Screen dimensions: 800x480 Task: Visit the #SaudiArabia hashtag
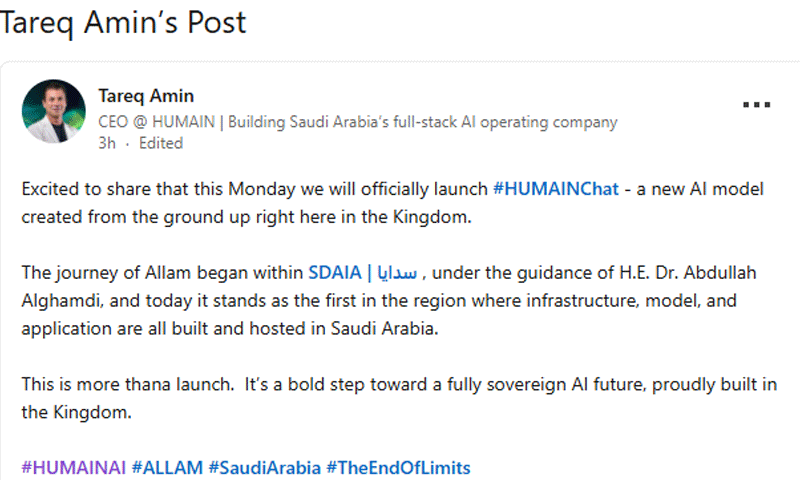point(265,468)
